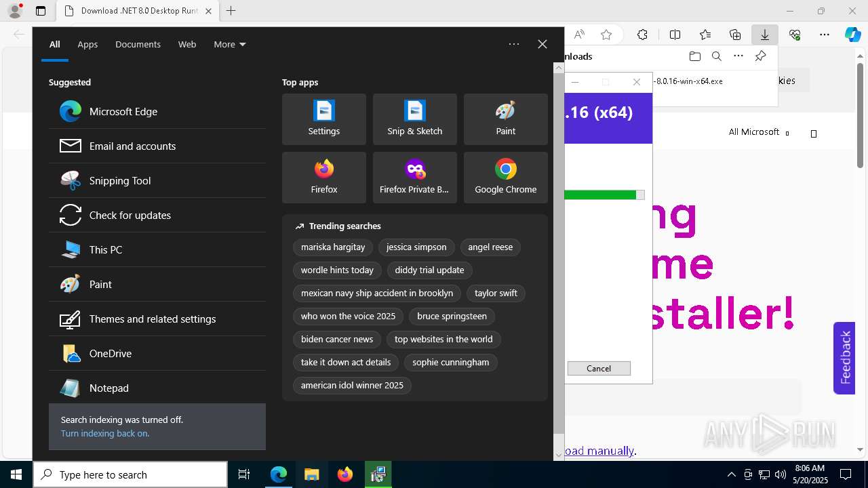The height and width of the screenshot is (488, 868).
Task: Select who won the voice 2025
Action: pyautogui.click(x=349, y=317)
